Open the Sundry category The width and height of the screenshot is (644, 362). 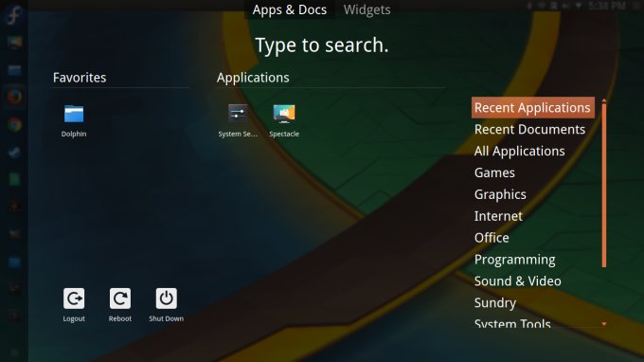click(x=495, y=303)
